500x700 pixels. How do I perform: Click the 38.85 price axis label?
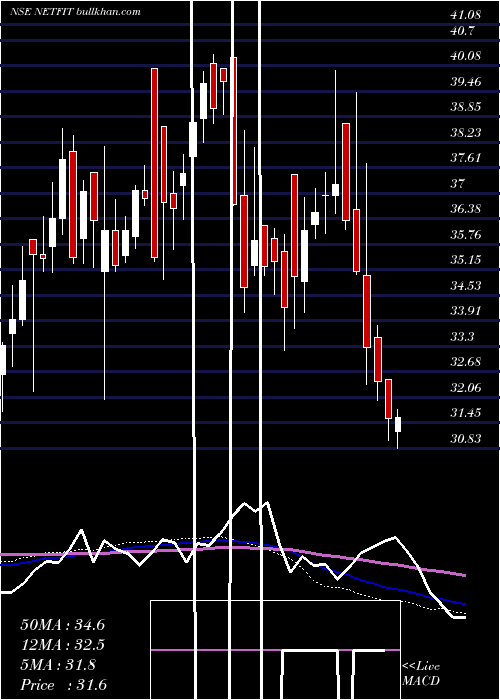pyautogui.click(x=466, y=107)
